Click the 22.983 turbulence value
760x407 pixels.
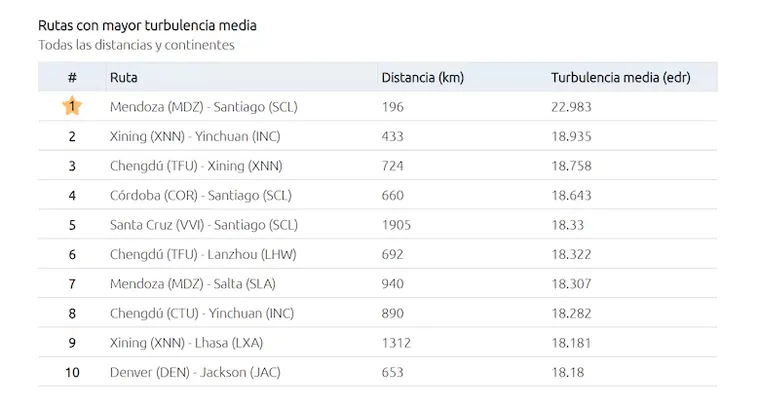pos(572,106)
